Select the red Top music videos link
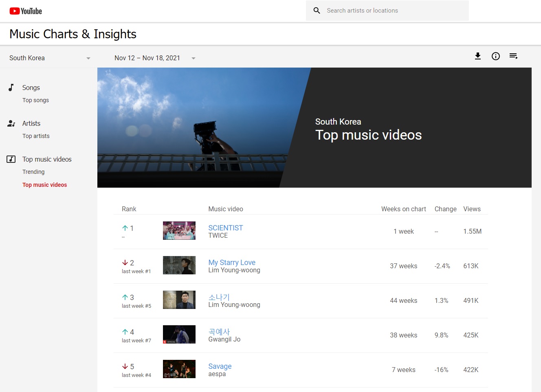The height and width of the screenshot is (392, 541). tap(44, 185)
